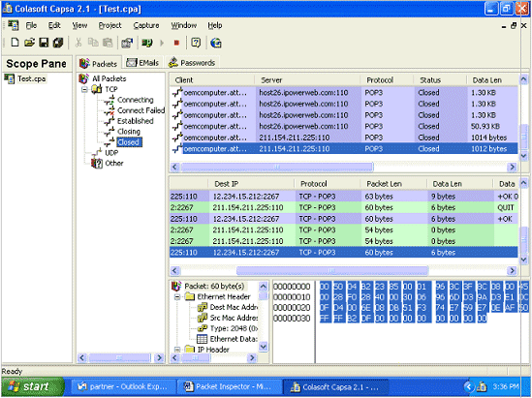The image size is (532, 398).
Task: Sort sessions by Server column header
Action: (x=308, y=80)
